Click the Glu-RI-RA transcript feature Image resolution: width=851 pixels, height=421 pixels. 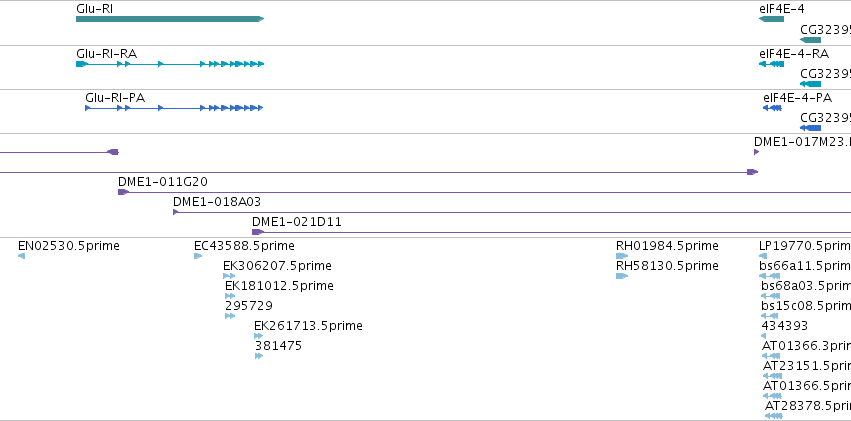pyautogui.click(x=170, y=64)
